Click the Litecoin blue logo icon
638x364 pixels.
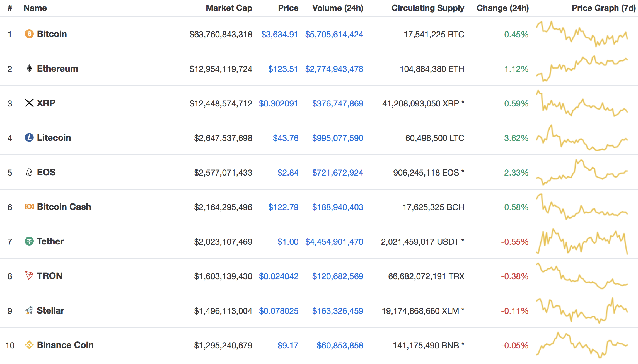click(x=29, y=138)
